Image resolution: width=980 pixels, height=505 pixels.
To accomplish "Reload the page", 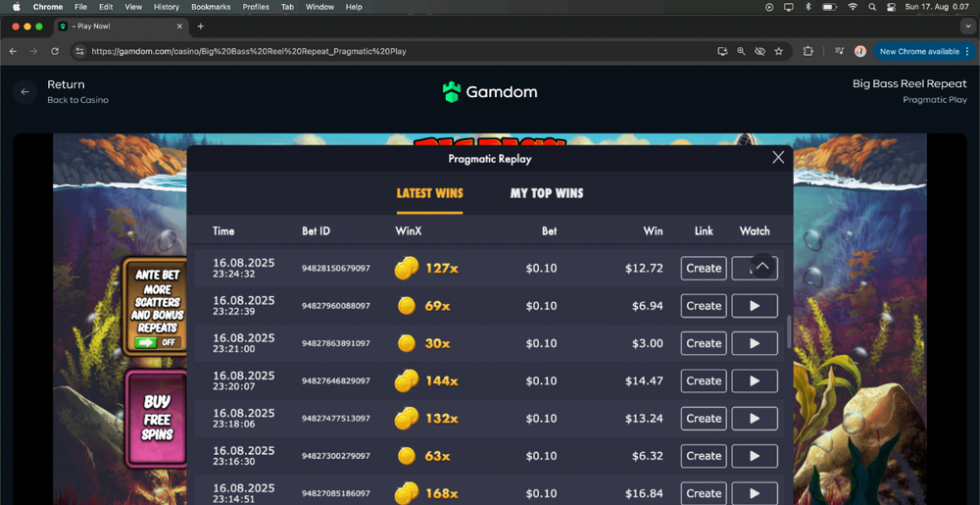I will click(x=56, y=51).
